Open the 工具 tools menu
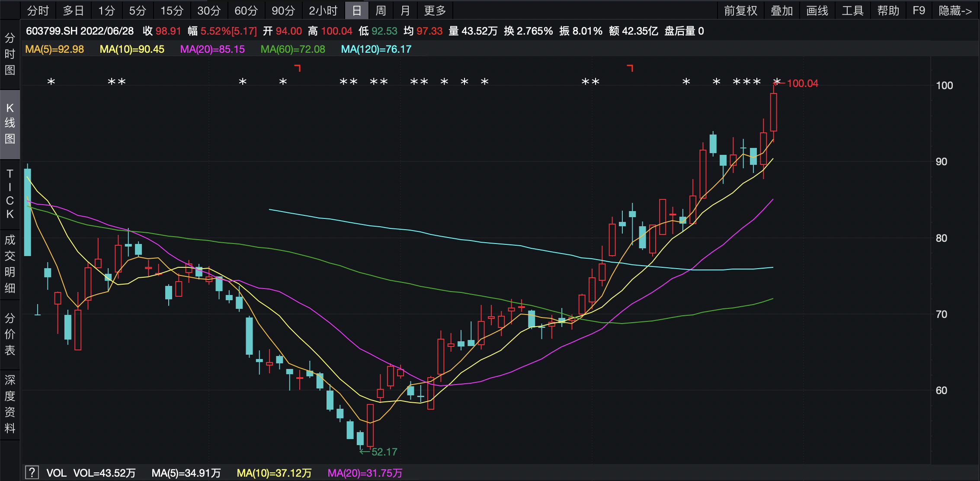 (x=852, y=10)
